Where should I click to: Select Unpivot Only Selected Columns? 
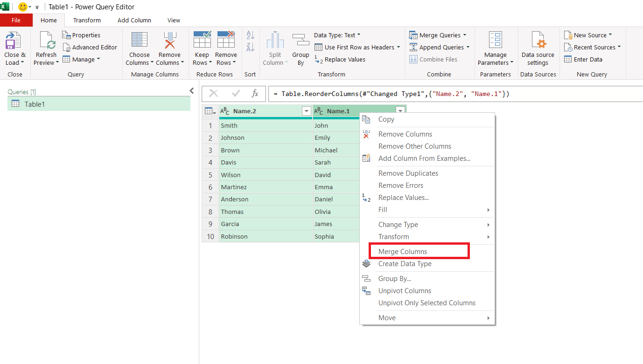[x=427, y=303]
